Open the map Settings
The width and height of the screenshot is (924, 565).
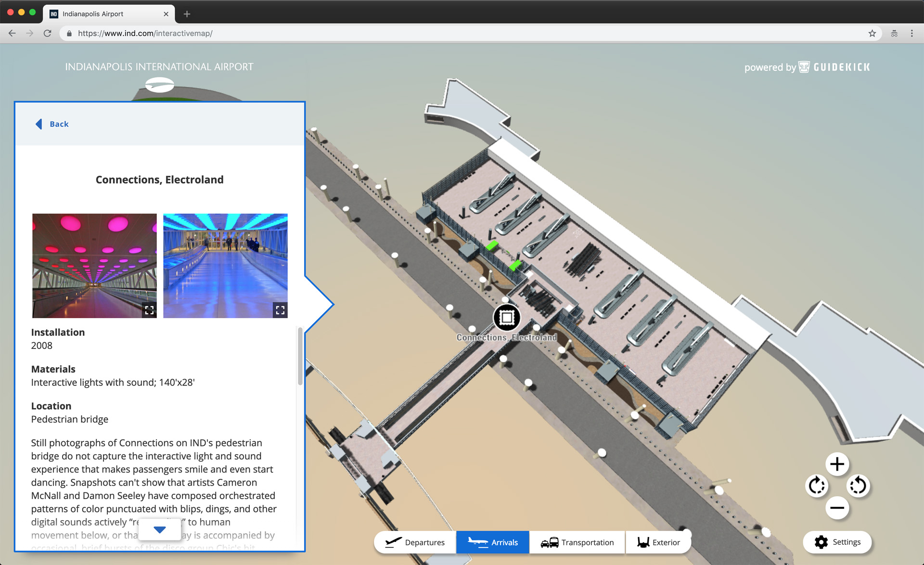pyautogui.click(x=837, y=542)
